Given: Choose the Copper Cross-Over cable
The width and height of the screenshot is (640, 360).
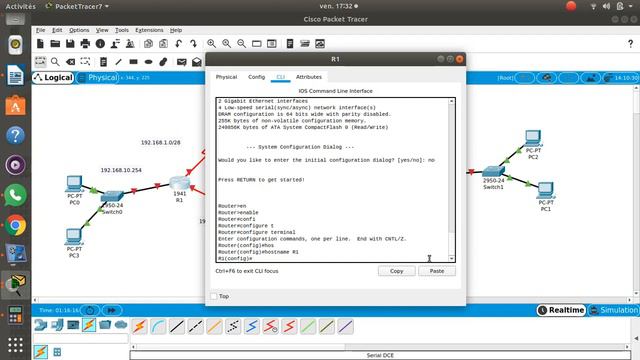Looking at the screenshot, I should [196, 327].
